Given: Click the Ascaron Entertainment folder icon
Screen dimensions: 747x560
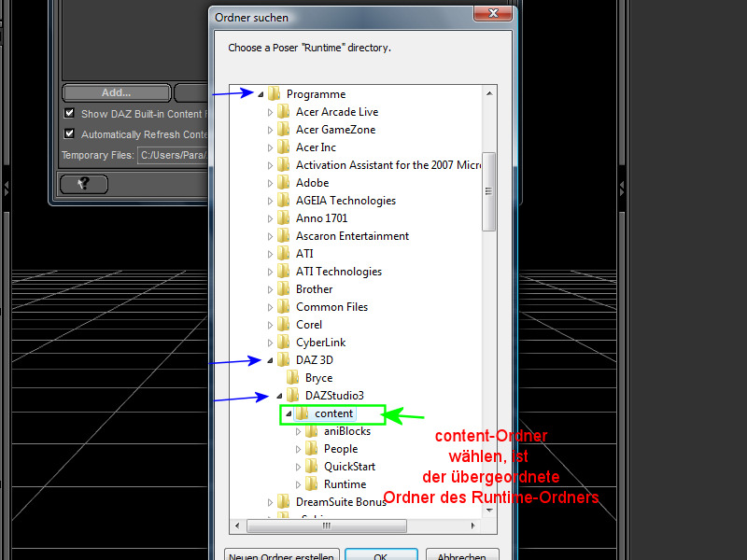Looking at the screenshot, I should [284, 236].
